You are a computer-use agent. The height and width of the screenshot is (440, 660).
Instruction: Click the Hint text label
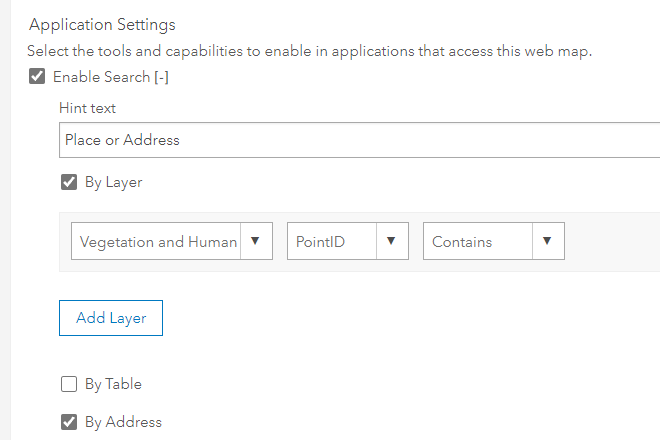tap(88, 108)
